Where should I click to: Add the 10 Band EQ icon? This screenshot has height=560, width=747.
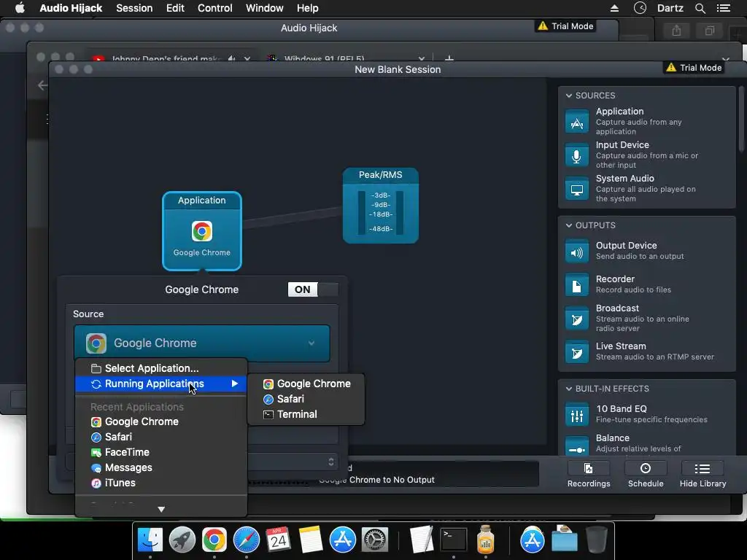(576, 415)
